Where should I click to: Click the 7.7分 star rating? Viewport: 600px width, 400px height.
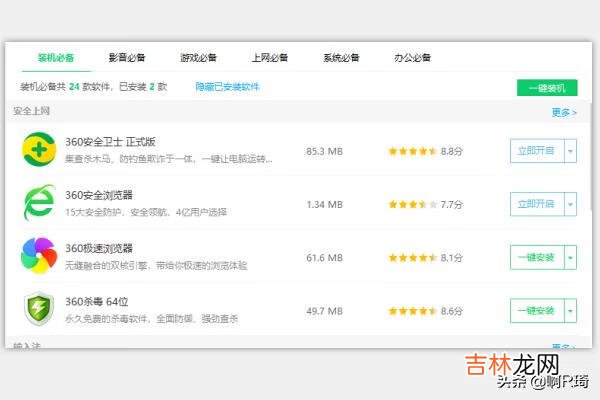[426, 204]
